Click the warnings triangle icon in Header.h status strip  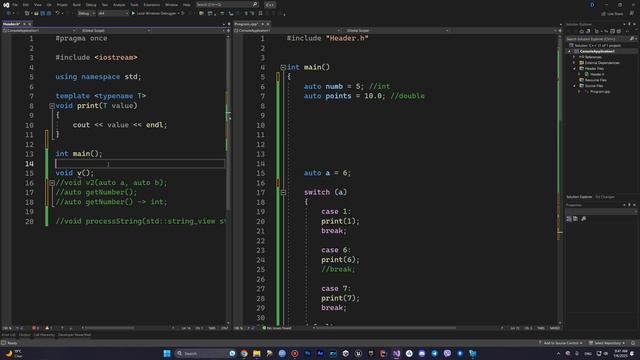coord(47,328)
